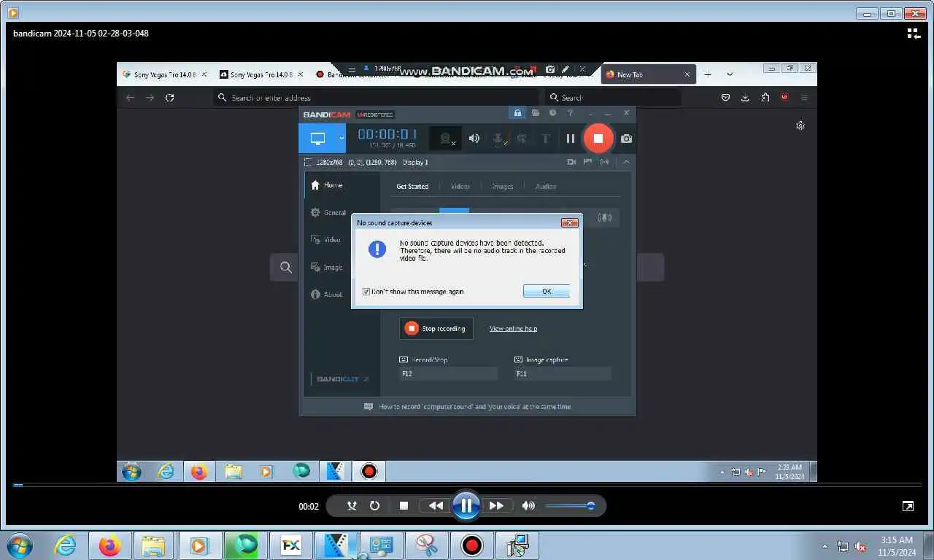Viewport: 934px width, 560px height.
Task: Click the Bandicam clock scheduler icon
Action: pos(552,113)
